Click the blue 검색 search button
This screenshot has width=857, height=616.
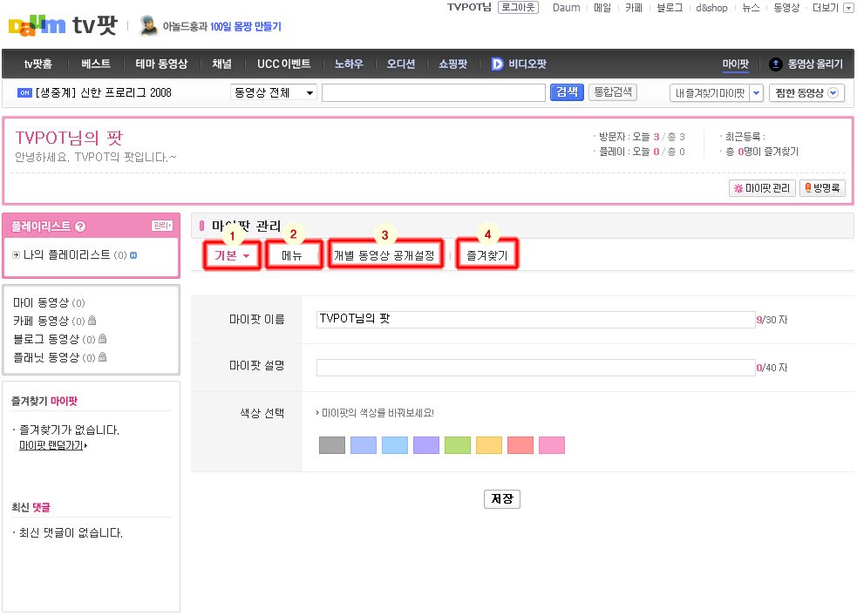tap(567, 92)
